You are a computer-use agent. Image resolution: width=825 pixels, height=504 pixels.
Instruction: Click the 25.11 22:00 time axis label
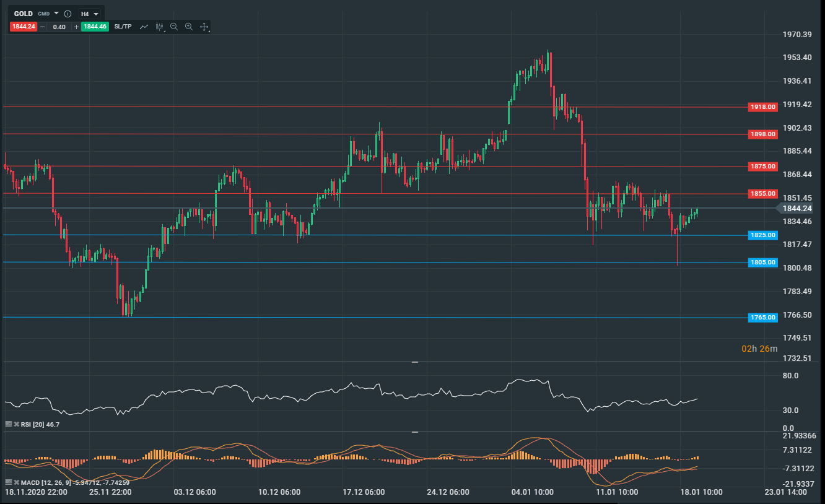point(110,492)
